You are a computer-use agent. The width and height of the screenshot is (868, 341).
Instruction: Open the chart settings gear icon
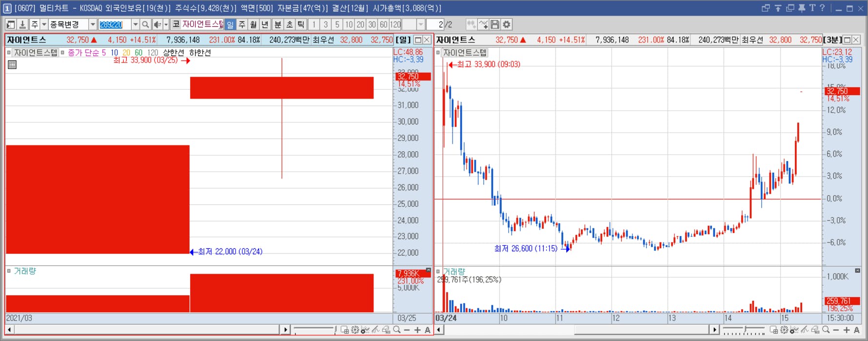tap(507, 24)
